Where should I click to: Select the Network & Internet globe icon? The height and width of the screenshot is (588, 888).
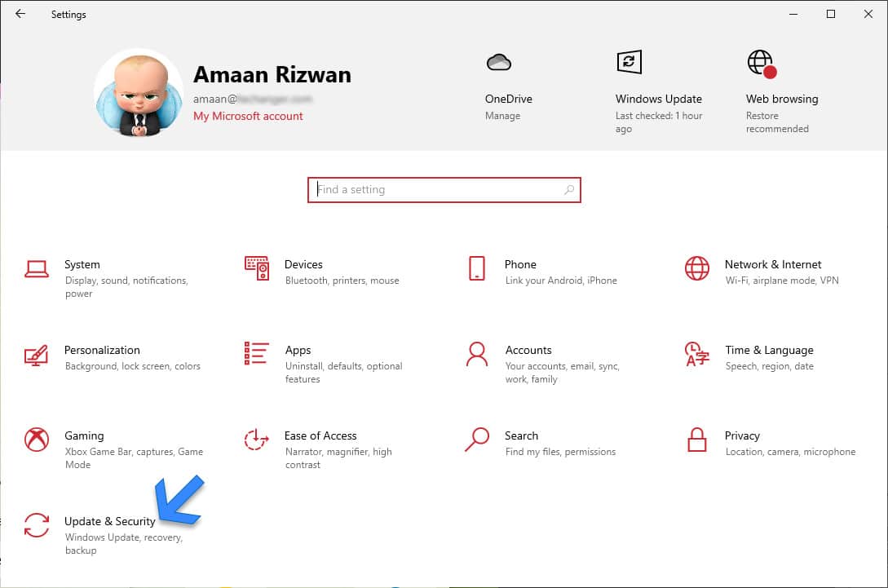coord(697,268)
